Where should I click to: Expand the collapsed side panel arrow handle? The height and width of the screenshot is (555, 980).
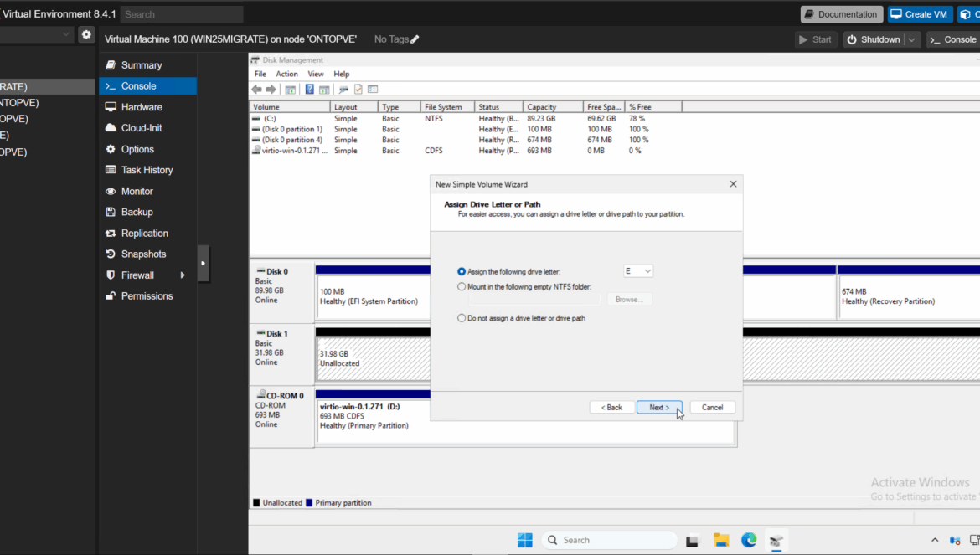(x=204, y=264)
